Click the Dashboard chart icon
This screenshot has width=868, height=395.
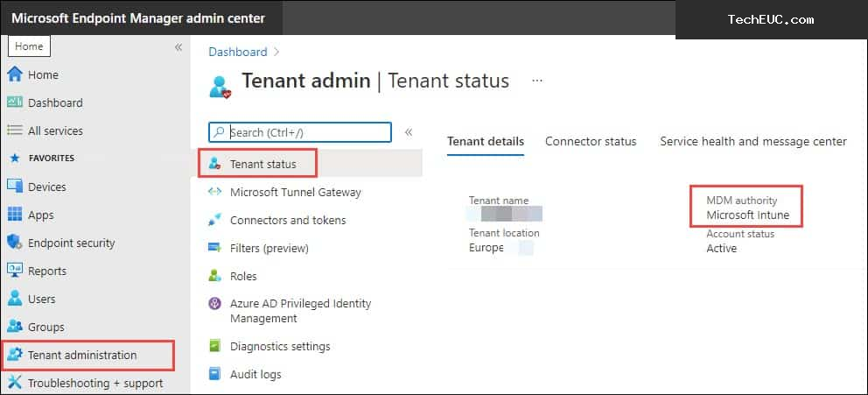click(15, 102)
